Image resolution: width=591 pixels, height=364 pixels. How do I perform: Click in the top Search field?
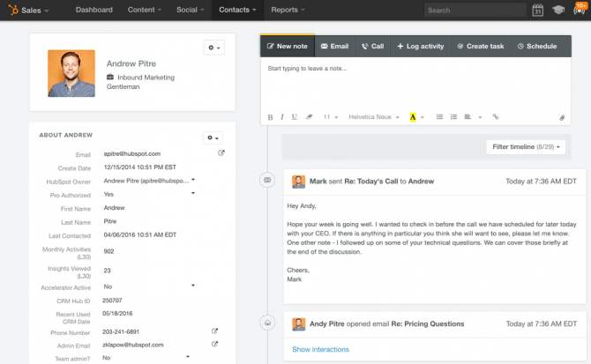coord(475,11)
